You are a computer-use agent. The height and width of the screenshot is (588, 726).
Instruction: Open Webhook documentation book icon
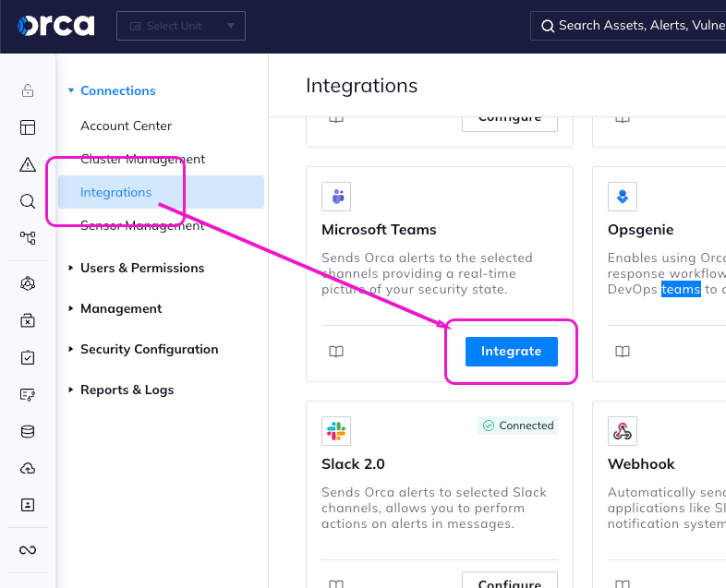pyautogui.click(x=623, y=583)
